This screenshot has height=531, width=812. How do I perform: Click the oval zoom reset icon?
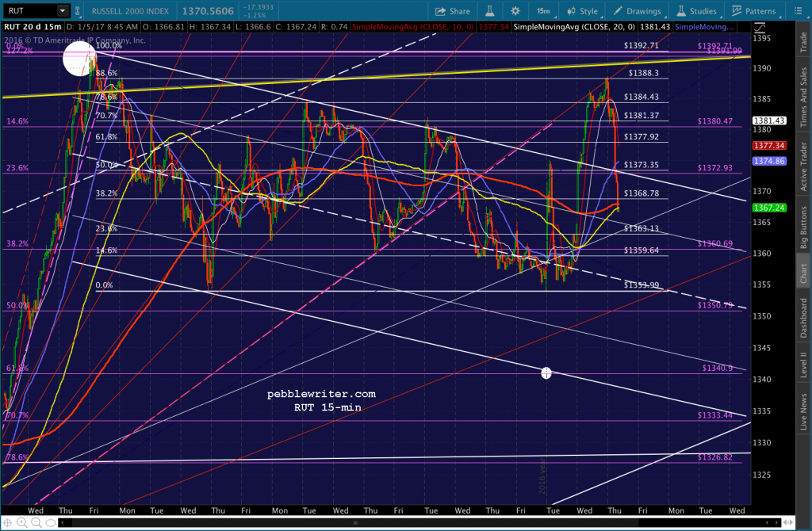pos(50,523)
